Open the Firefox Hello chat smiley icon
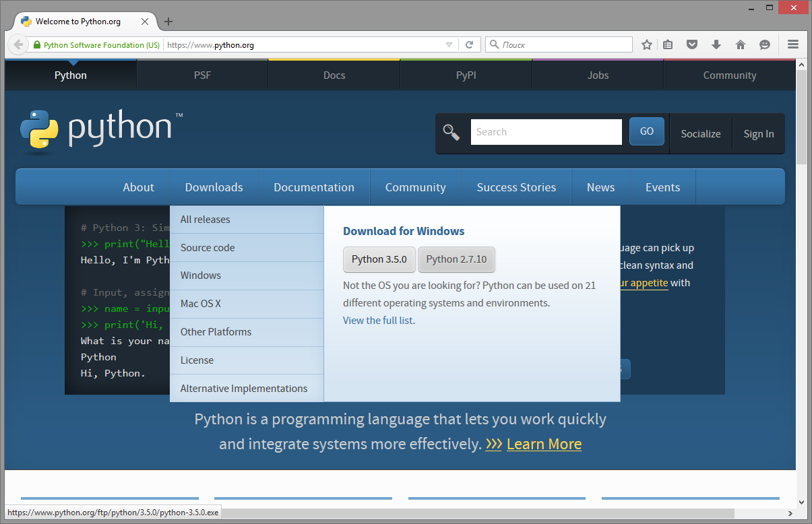Screen dimensions: 812x524 (765, 44)
